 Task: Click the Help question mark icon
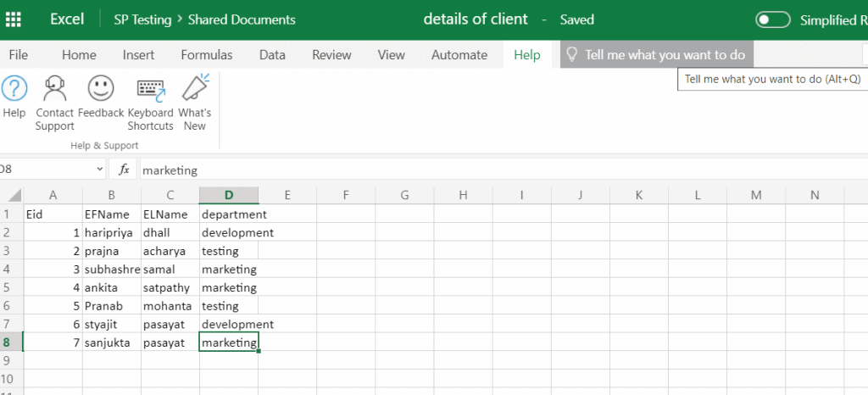(14, 88)
